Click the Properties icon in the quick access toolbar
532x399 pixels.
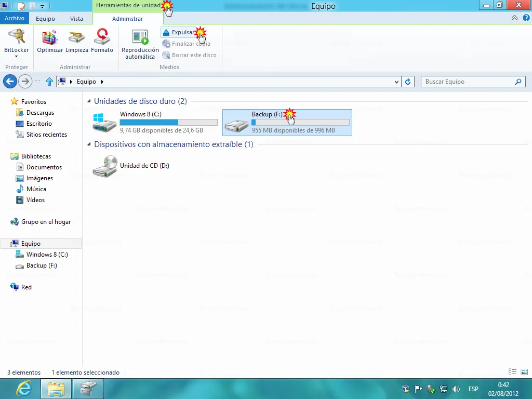(x=21, y=6)
